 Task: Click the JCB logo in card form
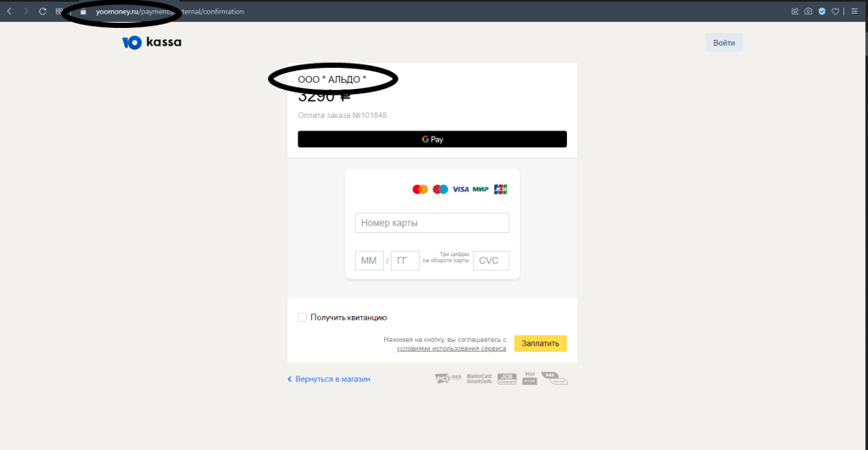pos(500,189)
